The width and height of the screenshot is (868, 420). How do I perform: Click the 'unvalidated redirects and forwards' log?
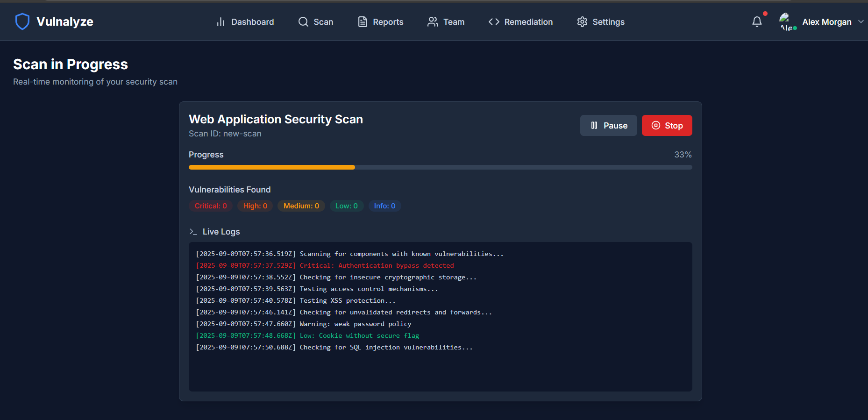pyautogui.click(x=344, y=312)
